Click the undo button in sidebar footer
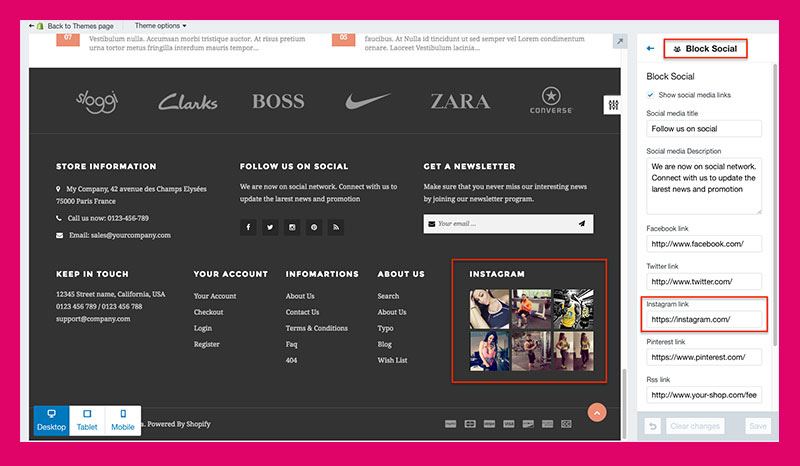 point(652,426)
